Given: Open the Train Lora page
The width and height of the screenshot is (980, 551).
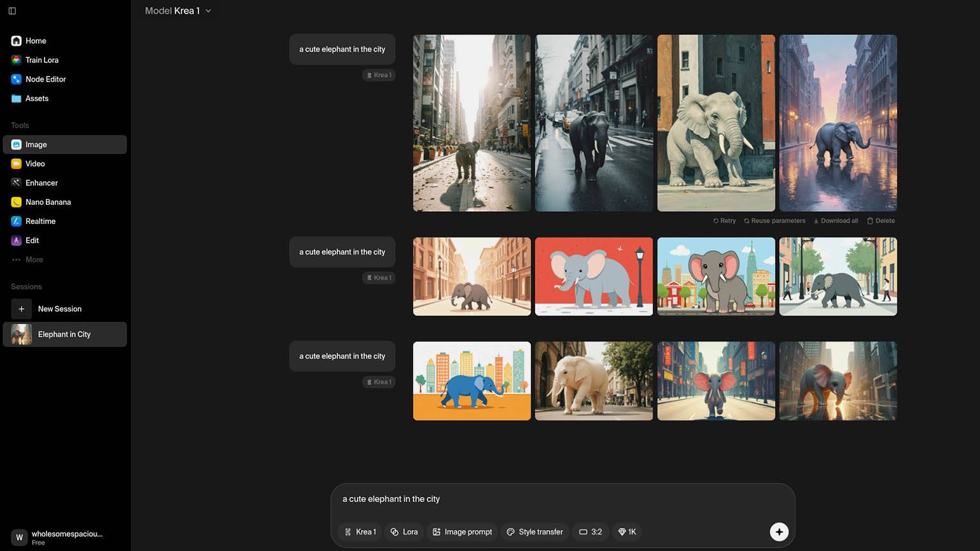Looking at the screenshot, I should (x=41, y=60).
